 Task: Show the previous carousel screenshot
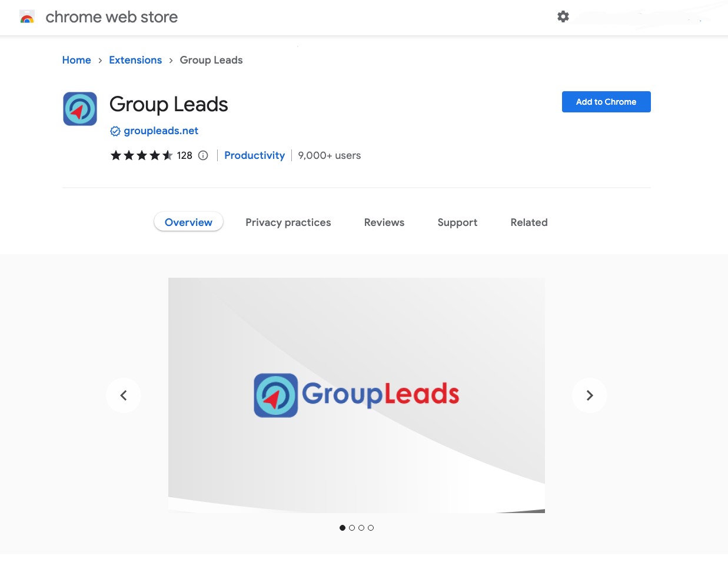pyautogui.click(x=124, y=395)
